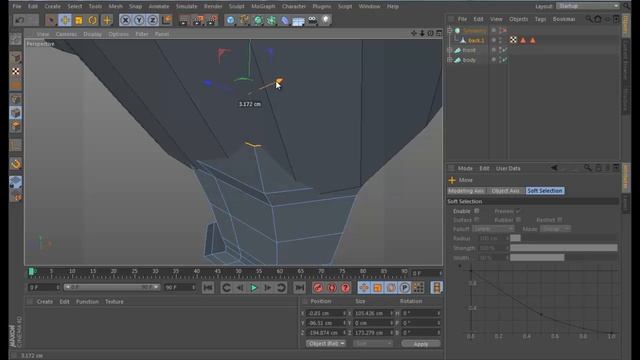Toggle Y-axis lock
Viewport: 640px width, 360px height.
click(139, 20)
